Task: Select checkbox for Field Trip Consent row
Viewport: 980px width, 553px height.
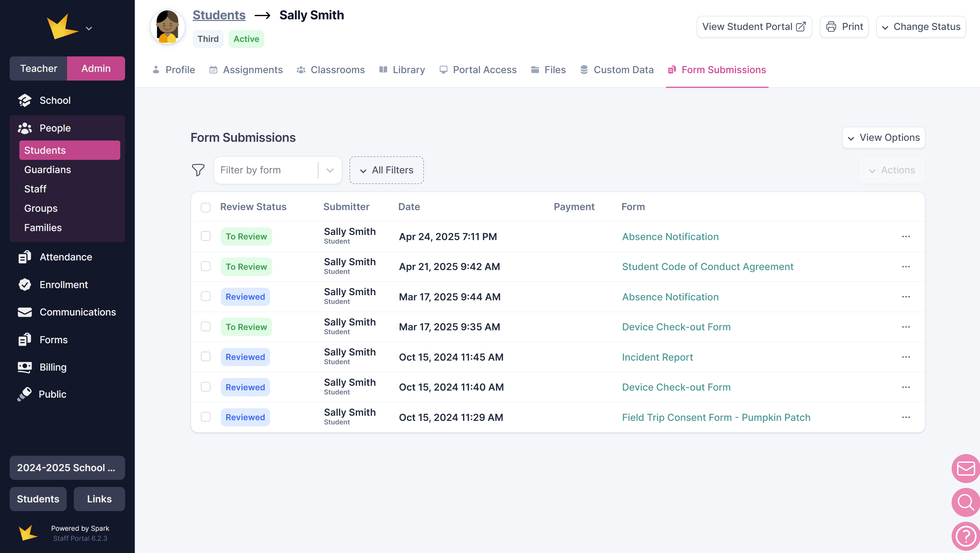Action: [x=205, y=417]
